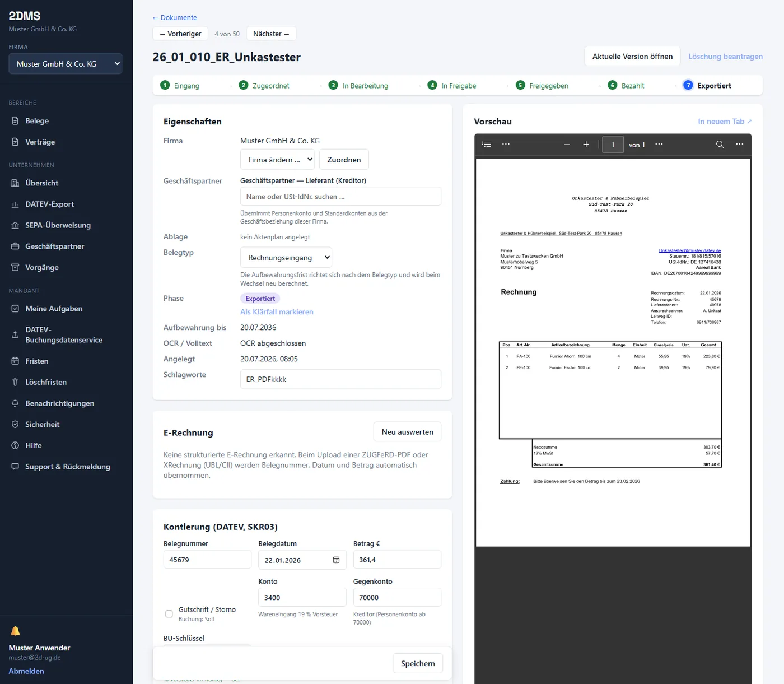Viewport: 784px width, 684px height.
Task: Click Aktuelle Version öffnen
Action: [632, 57]
